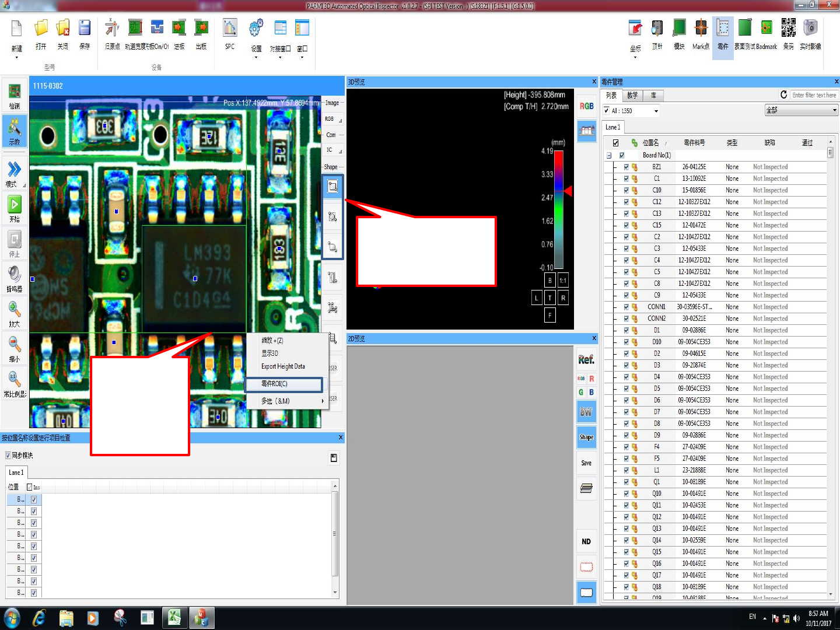Click the BW icon in 2D preview
Viewport: 840px width, 630px height.
pyautogui.click(x=586, y=412)
